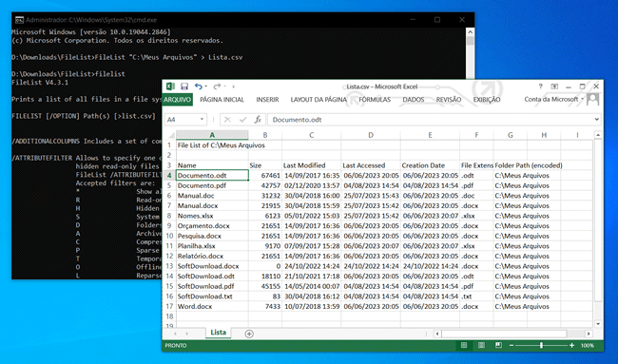Expand the formula bar chevron
Screen dimensions: 618x364
point(597,120)
